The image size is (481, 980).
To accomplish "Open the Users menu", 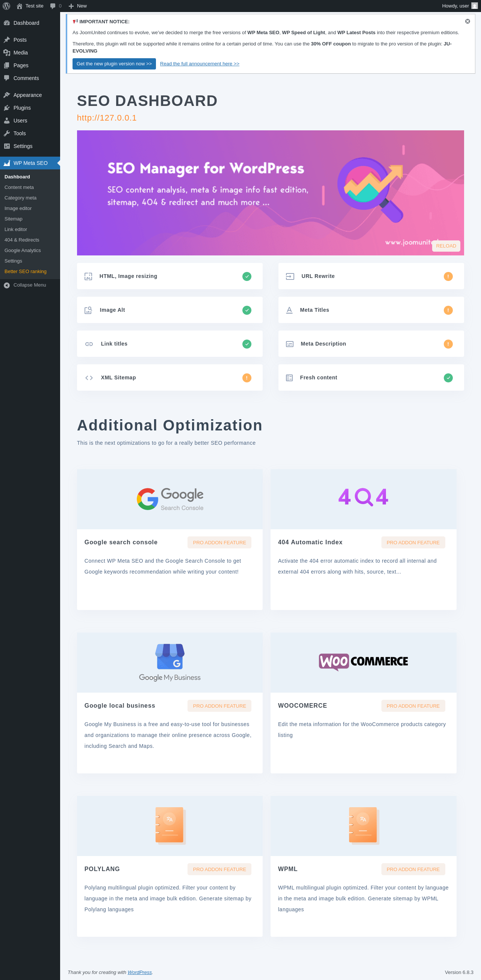I will (30, 121).
